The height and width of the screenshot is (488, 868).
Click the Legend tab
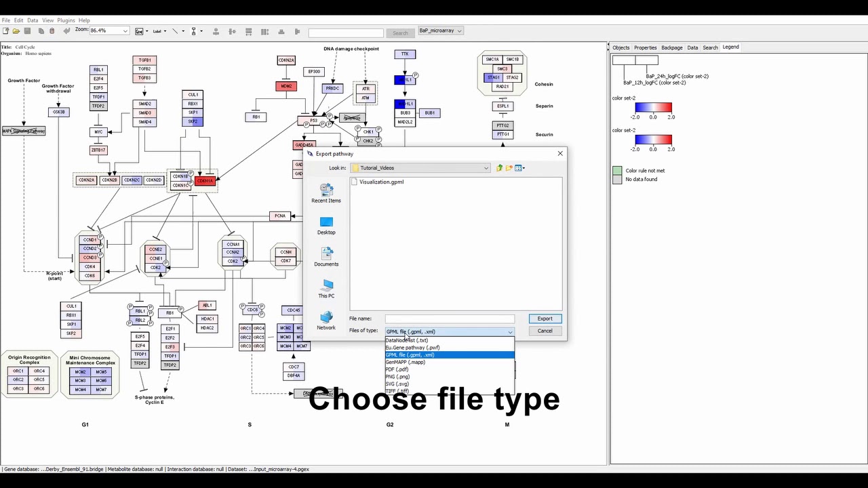(731, 47)
